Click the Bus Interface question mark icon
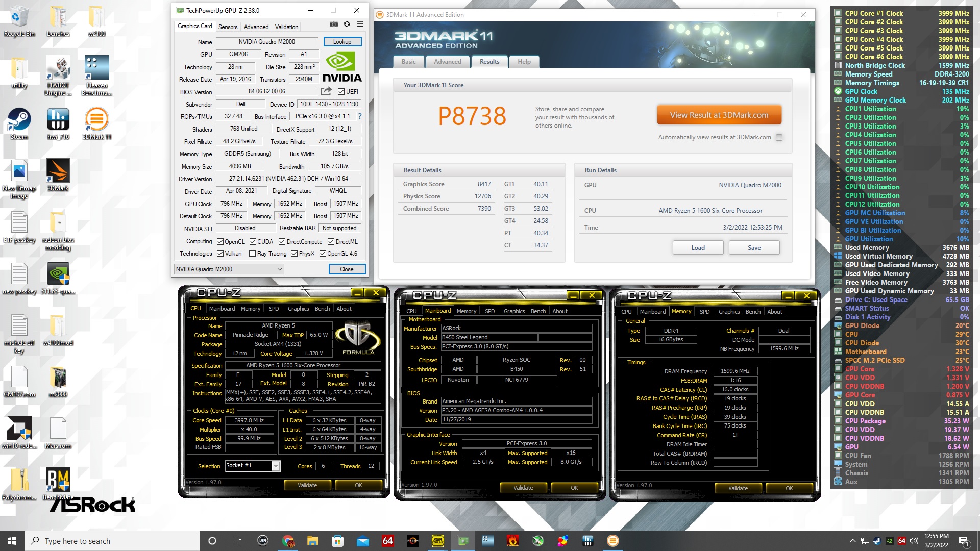980x551 pixels. coord(359,116)
